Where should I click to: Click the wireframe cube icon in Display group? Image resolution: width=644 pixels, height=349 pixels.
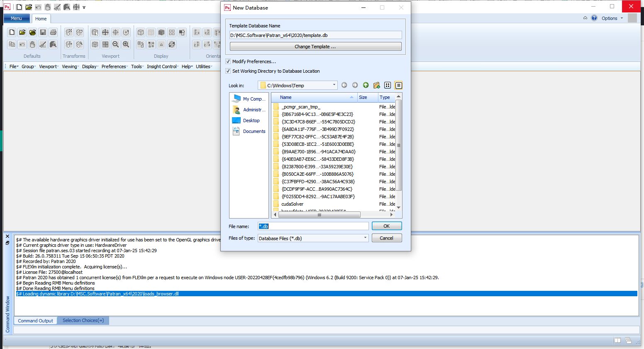(141, 32)
